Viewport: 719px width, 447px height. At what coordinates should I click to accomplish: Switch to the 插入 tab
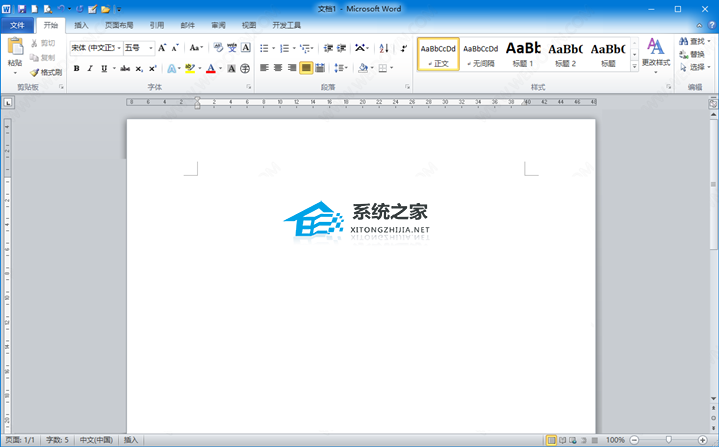pyautogui.click(x=81, y=25)
